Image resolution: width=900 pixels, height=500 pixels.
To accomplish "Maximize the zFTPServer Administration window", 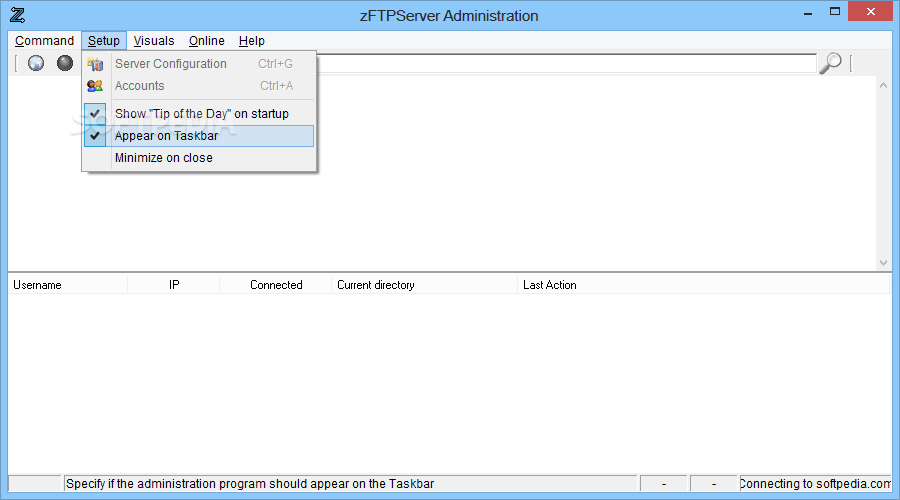I will click(x=835, y=12).
